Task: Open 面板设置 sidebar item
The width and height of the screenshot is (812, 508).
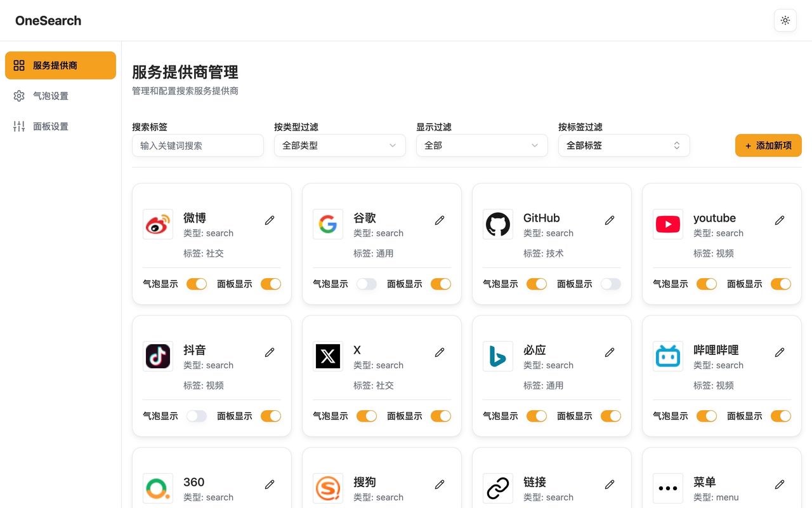Action: pos(60,126)
